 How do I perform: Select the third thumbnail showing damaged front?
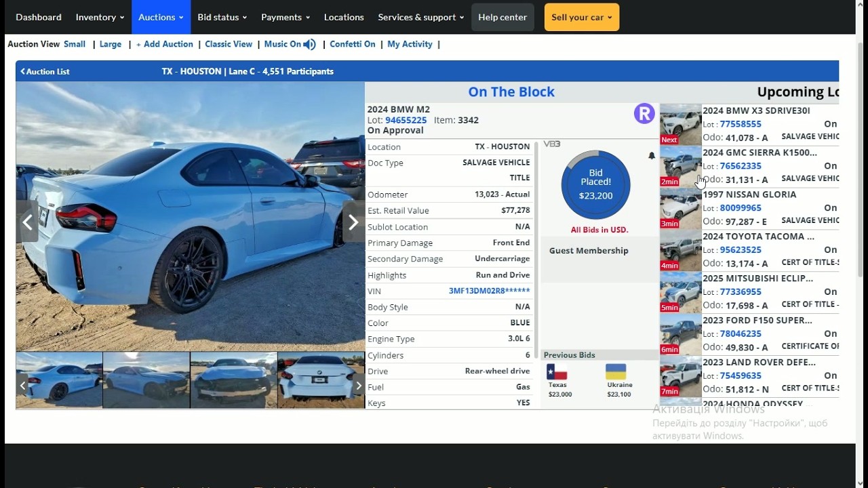(234, 380)
